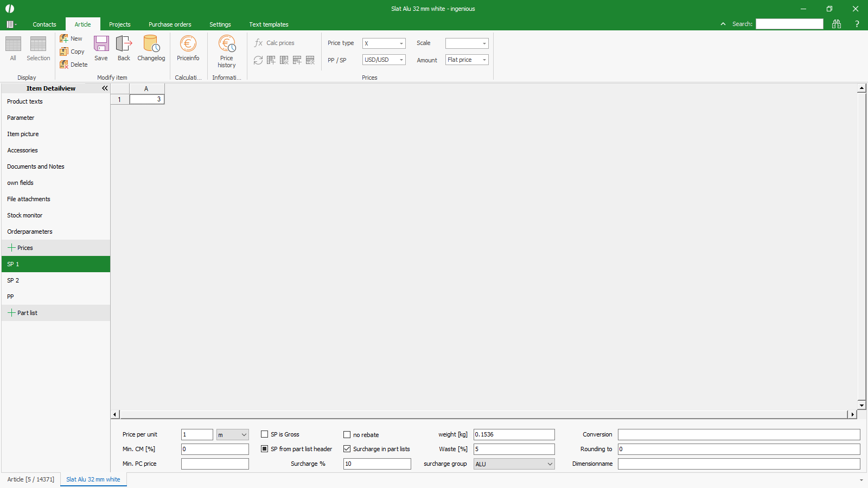This screenshot has width=868, height=488.
Task: Open Stock monitor in Item Detailview
Action: click(24, 215)
